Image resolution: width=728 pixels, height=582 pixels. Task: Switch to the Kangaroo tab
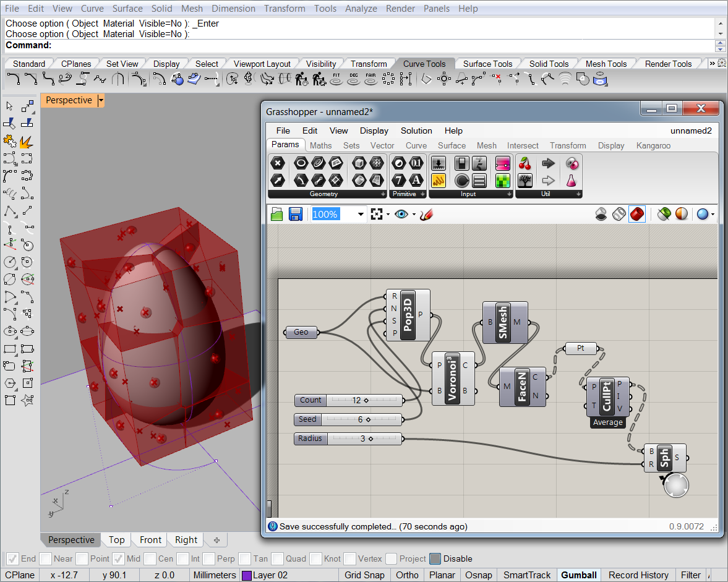click(653, 145)
